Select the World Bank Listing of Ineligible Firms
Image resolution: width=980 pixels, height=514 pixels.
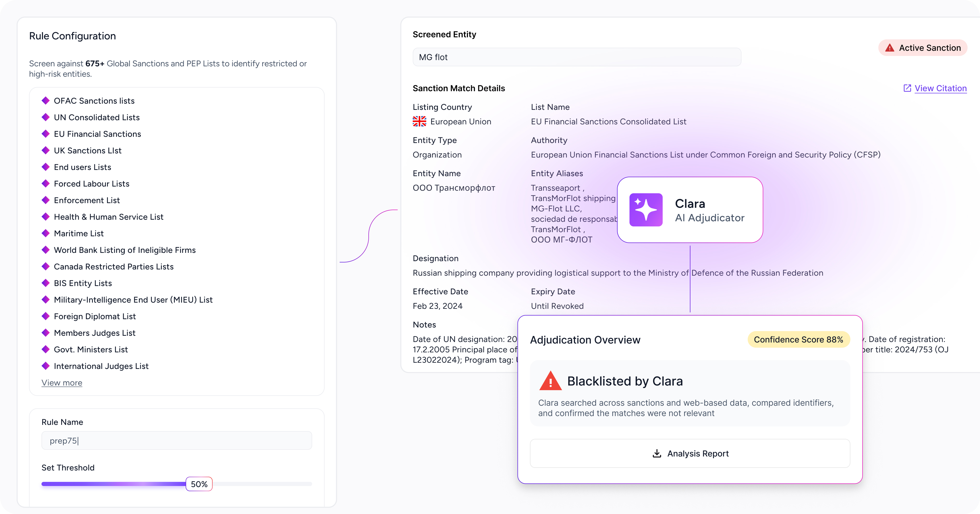click(x=125, y=250)
